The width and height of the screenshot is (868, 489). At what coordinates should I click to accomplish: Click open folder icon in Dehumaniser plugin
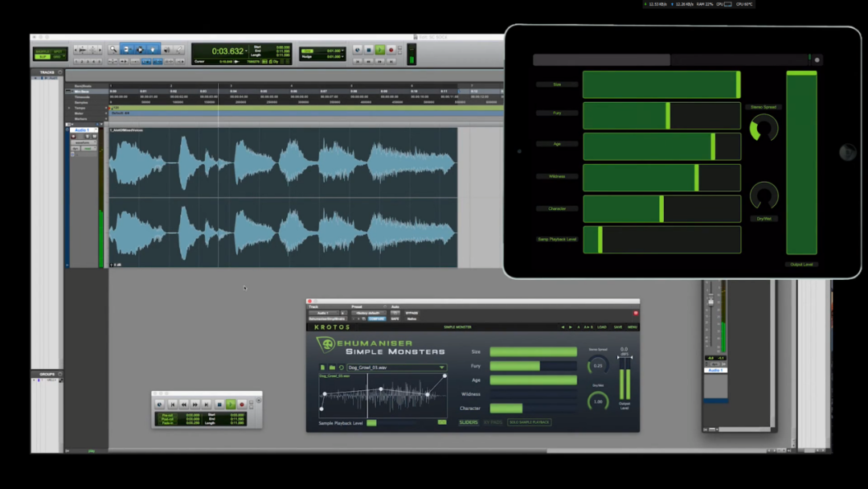coord(332,368)
